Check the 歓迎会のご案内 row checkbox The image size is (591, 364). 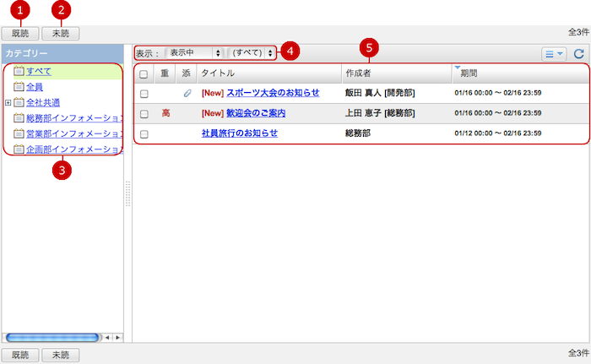pyautogui.click(x=144, y=113)
